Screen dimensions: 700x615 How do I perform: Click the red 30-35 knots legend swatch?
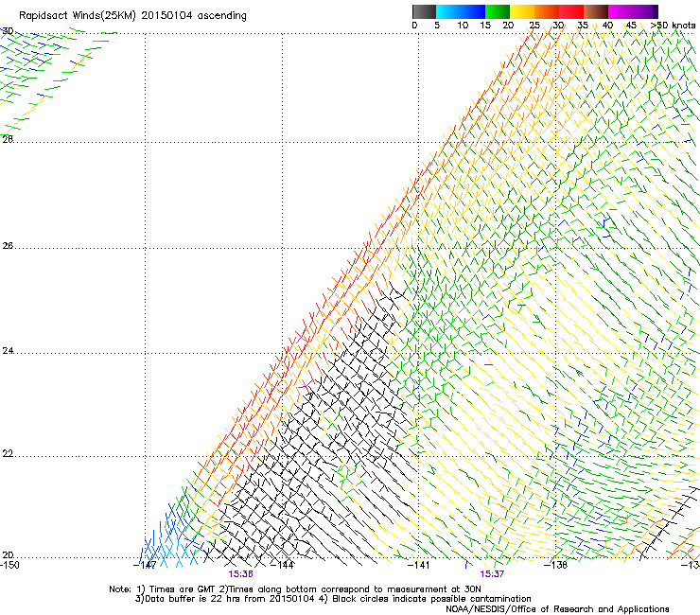pyautogui.click(x=571, y=11)
